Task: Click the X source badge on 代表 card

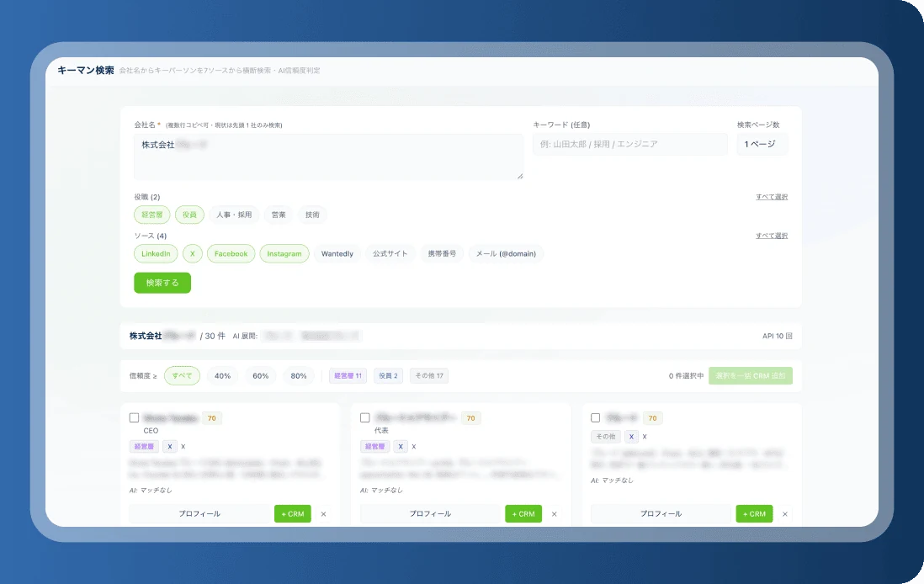Action: (401, 446)
